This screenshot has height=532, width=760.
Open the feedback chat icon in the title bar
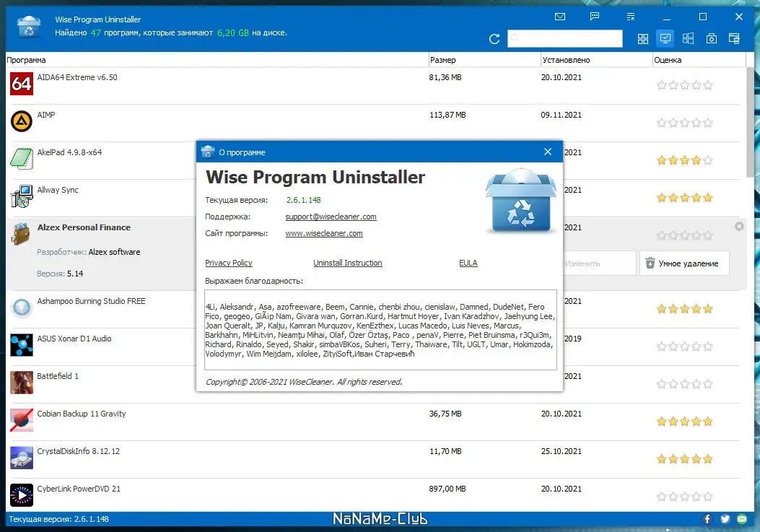click(594, 16)
